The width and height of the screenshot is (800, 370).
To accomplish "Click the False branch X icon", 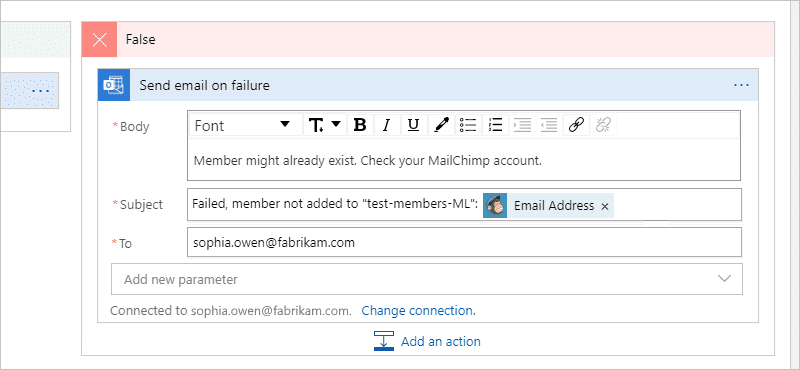I will [99, 39].
